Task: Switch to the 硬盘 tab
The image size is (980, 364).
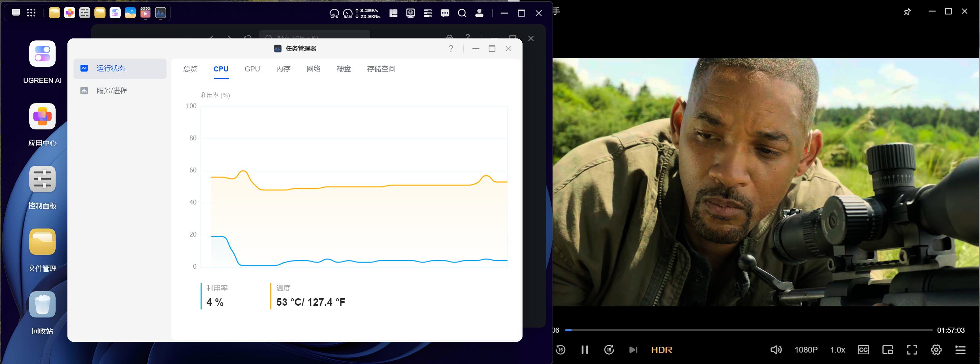Action: point(344,69)
